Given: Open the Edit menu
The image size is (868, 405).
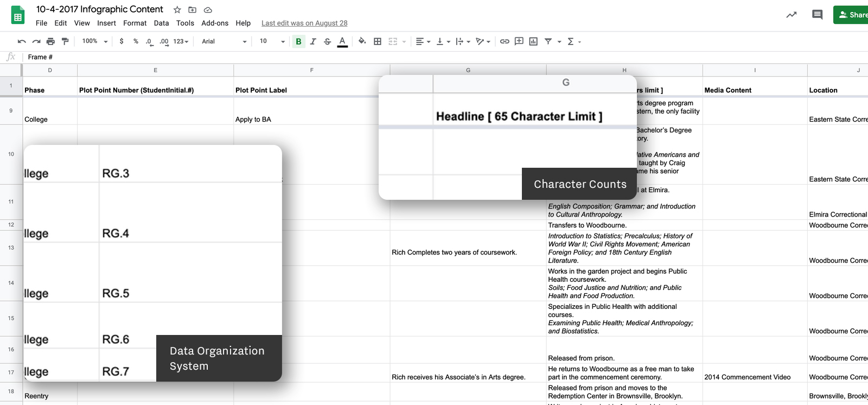Looking at the screenshot, I should [x=61, y=23].
